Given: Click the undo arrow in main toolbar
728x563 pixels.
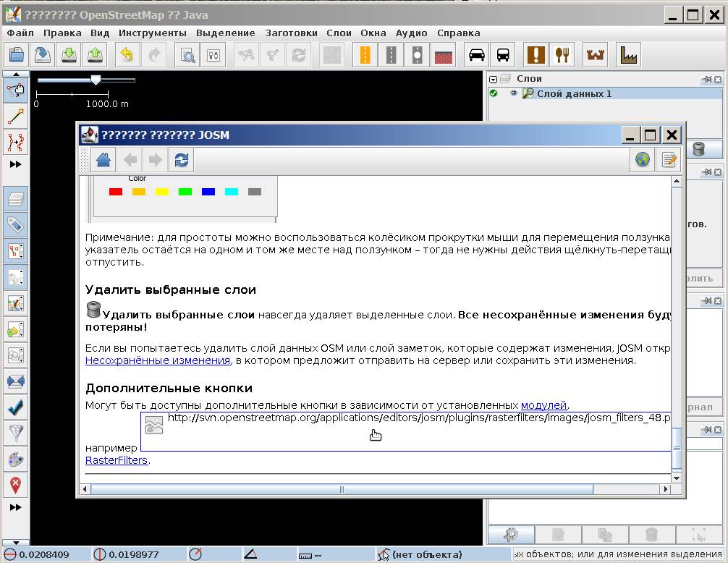Looking at the screenshot, I should tap(127, 55).
